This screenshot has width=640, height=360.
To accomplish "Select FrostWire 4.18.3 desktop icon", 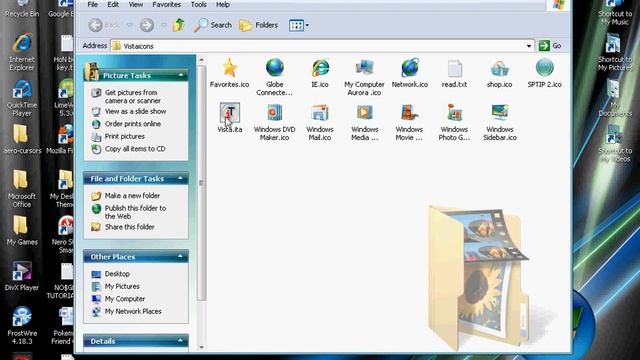I will pyautogui.click(x=22, y=326).
